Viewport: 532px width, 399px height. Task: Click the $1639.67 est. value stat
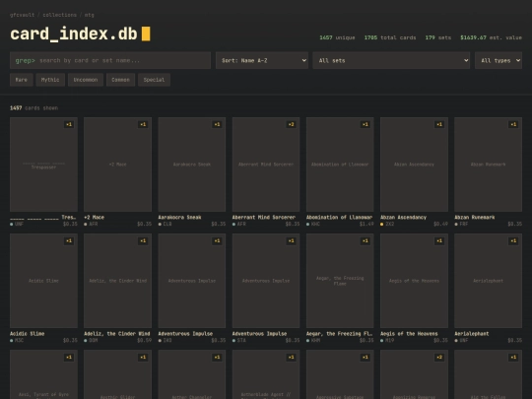click(x=491, y=37)
